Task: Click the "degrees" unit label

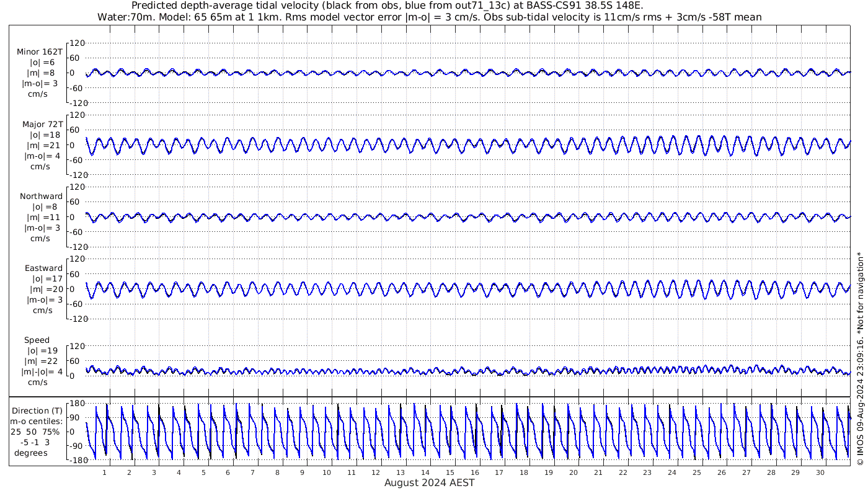Action: [31, 453]
